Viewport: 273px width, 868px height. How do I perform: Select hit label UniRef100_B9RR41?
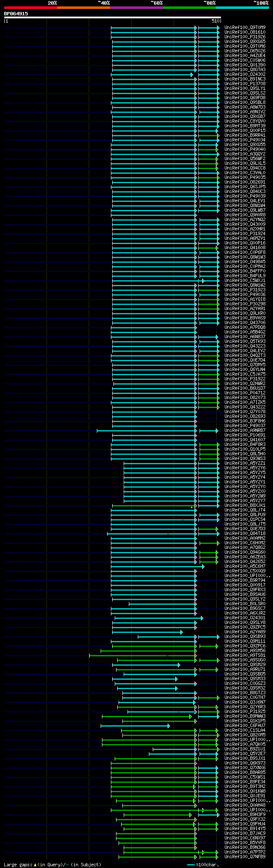coord(245,135)
